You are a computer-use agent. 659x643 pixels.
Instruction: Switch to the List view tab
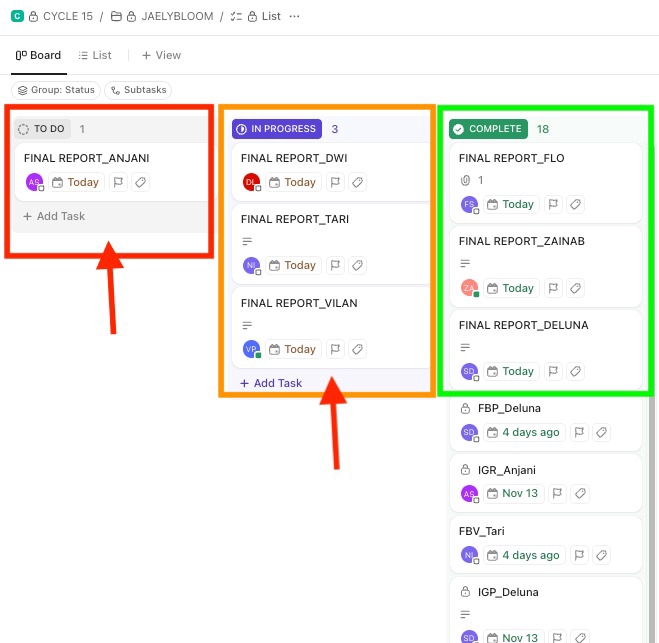[x=95, y=55]
